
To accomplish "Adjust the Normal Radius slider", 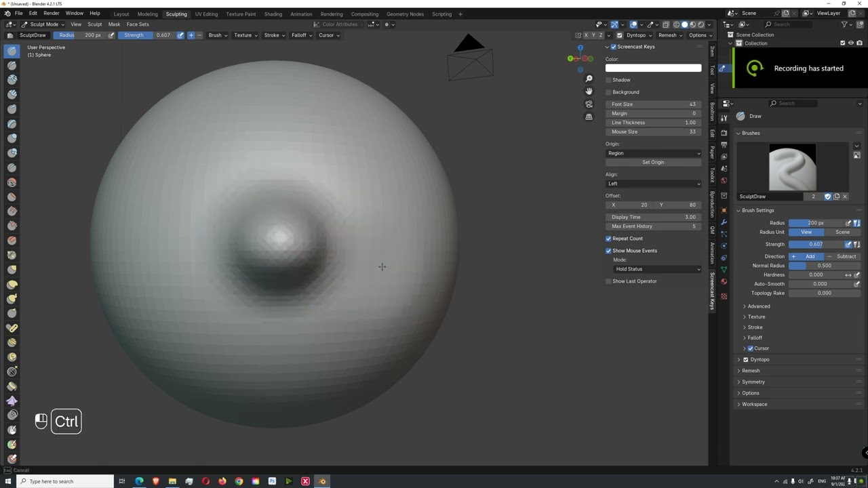I will coord(824,266).
